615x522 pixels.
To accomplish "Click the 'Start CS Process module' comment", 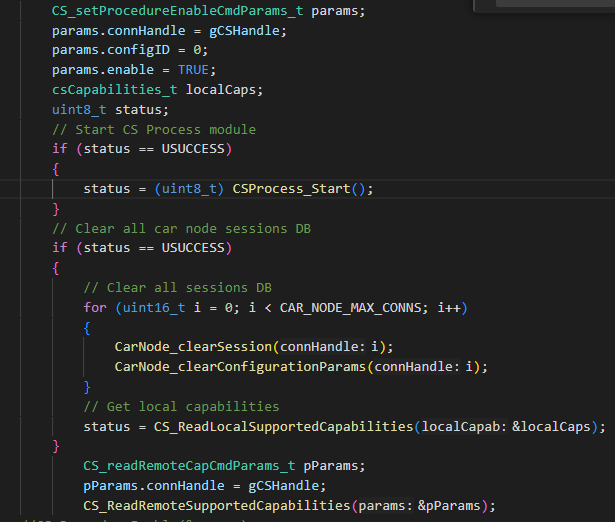I will point(154,129).
